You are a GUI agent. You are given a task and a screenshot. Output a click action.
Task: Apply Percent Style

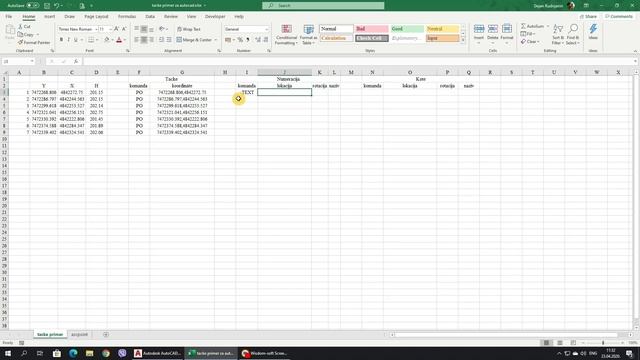tap(240, 40)
